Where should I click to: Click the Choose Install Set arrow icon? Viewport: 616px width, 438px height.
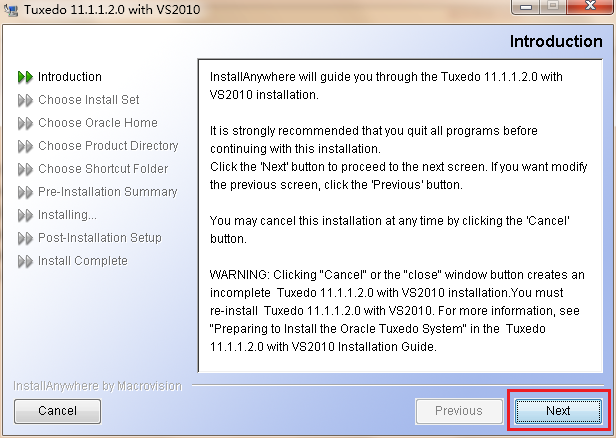tap(25, 100)
